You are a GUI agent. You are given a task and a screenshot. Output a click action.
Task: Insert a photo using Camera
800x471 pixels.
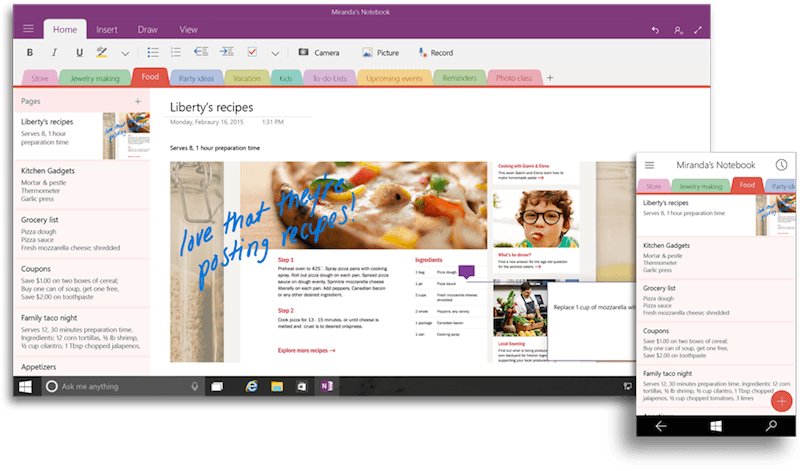click(319, 52)
